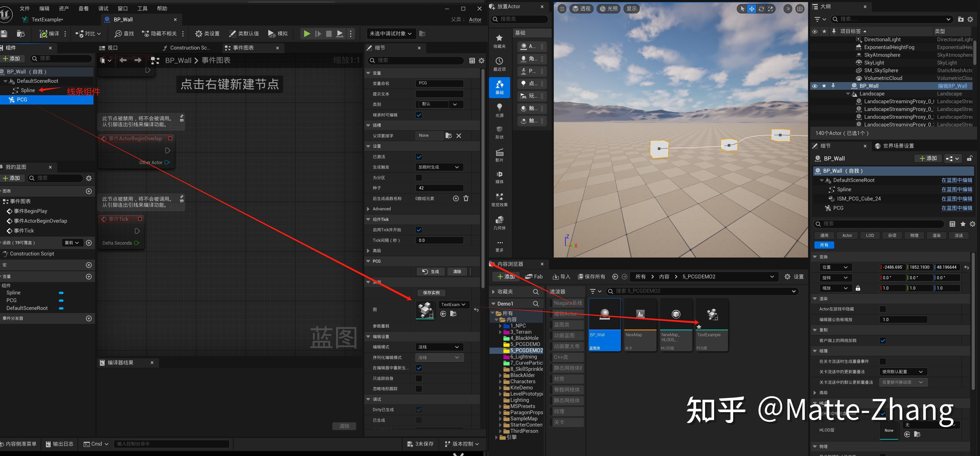Open Spline via its 在蓝图中编辑 link
This screenshot has height=456, width=980.
coord(957,189)
